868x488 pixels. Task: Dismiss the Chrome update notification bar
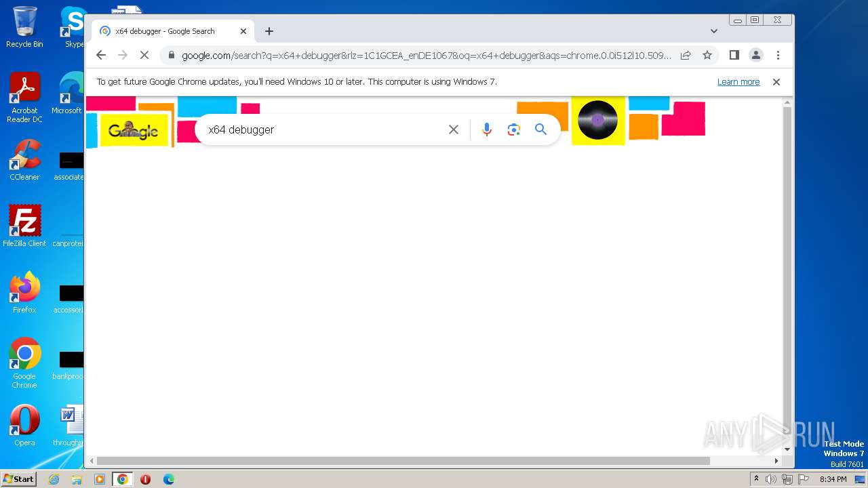(x=776, y=82)
